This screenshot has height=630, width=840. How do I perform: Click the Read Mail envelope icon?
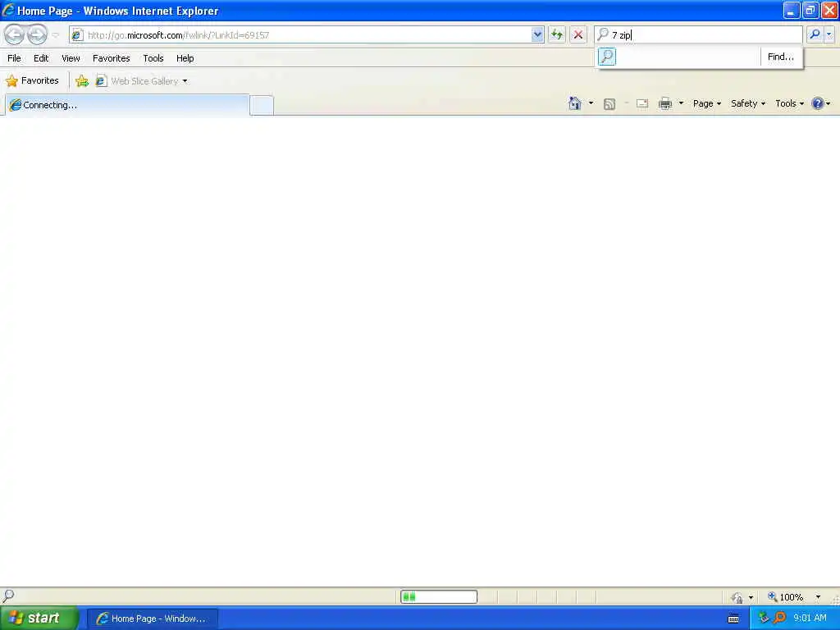click(x=642, y=103)
